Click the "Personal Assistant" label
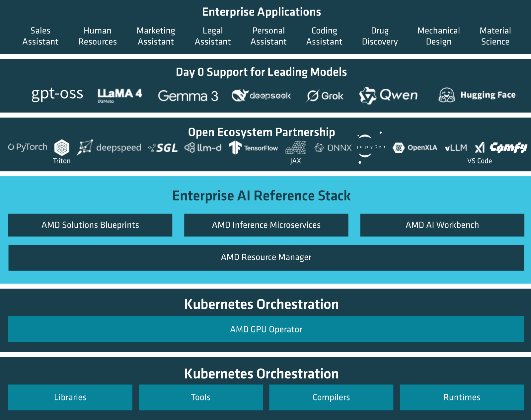The image size is (531, 420). click(x=268, y=36)
